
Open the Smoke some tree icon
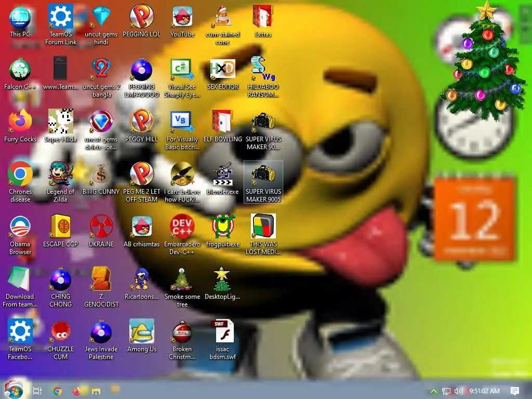[182, 287]
